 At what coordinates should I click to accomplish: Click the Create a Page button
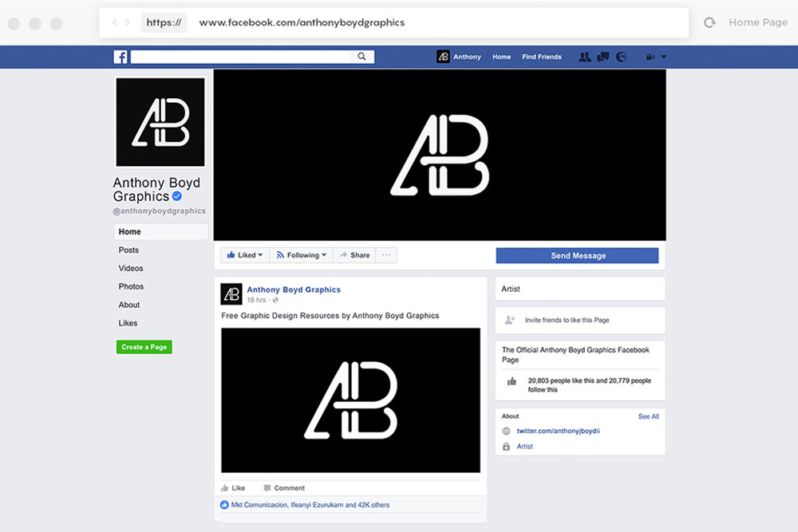point(144,347)
